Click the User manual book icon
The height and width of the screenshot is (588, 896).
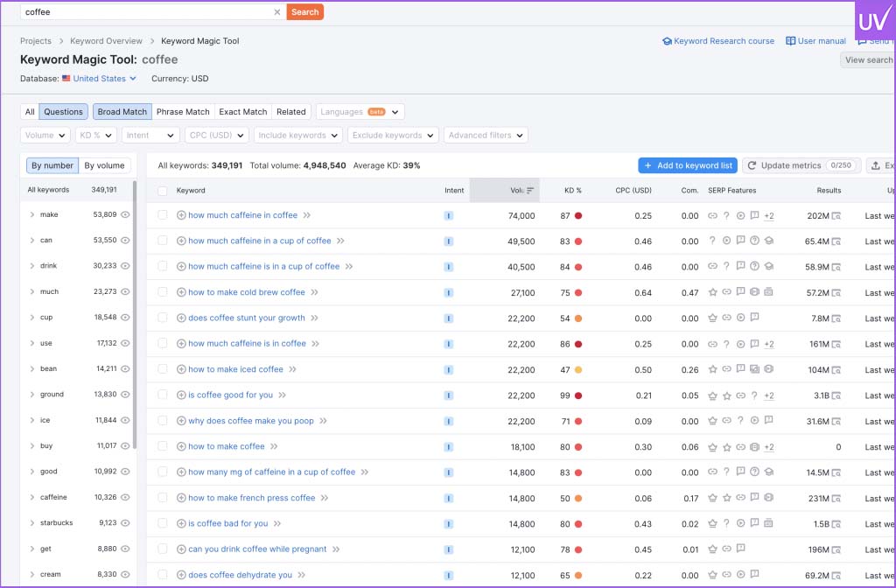click(x=790, y=41)
